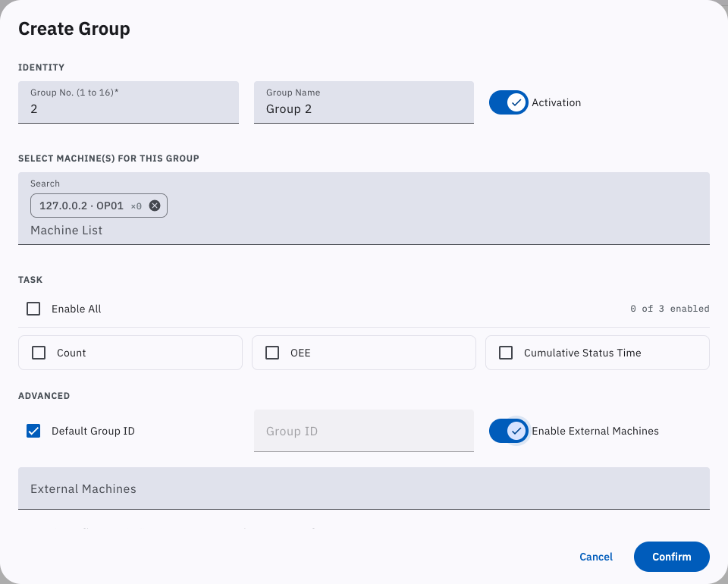Viewport: 728px width, 584px height.
Task: Cancel the Create Group dialog
Action: point(596,557)
